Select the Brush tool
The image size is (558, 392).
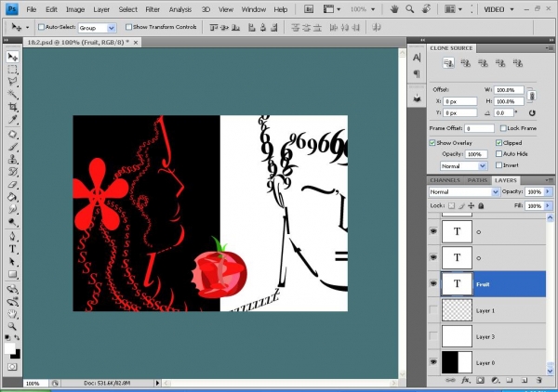point(12,147)
